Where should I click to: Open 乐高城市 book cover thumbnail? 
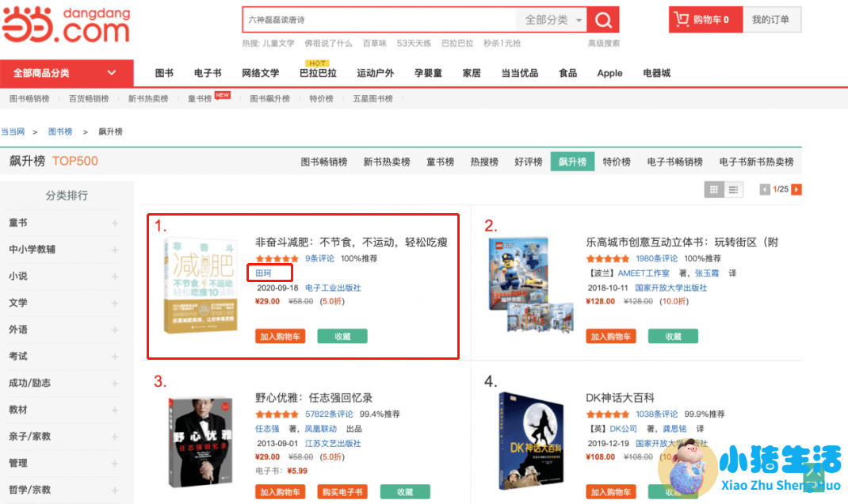tap(530, 284)
